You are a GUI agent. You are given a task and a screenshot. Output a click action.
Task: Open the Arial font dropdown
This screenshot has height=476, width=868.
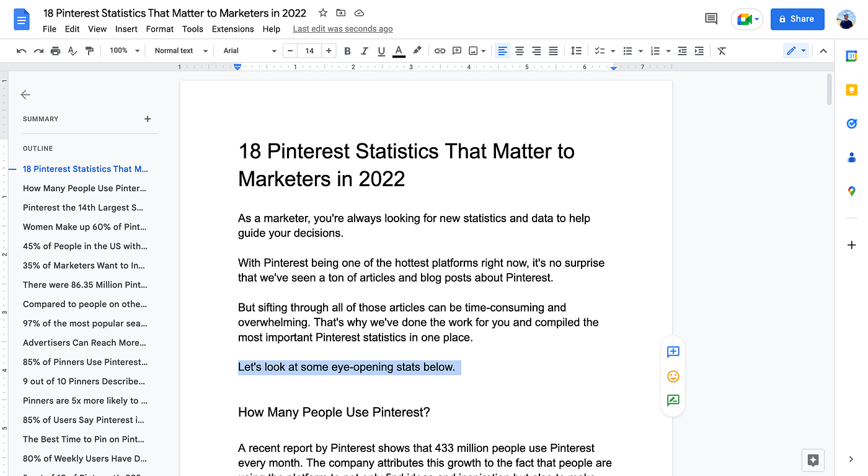coord(250,51)
